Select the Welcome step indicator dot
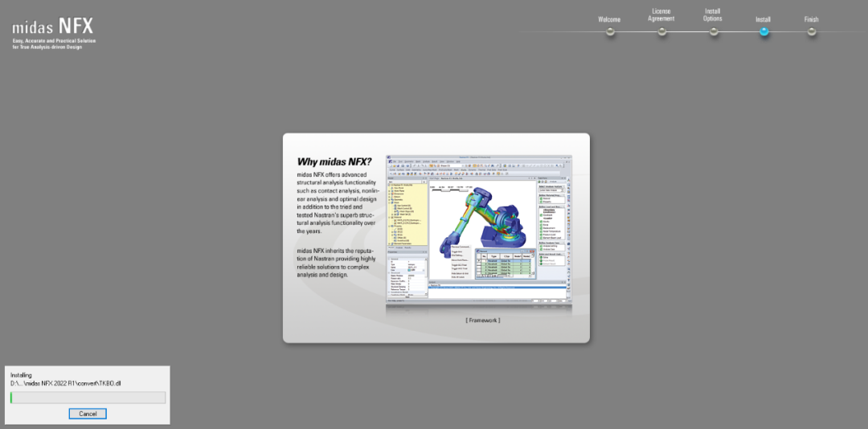Image resolution: width=868 pixels, height=429 pixels. click(610, 31)
